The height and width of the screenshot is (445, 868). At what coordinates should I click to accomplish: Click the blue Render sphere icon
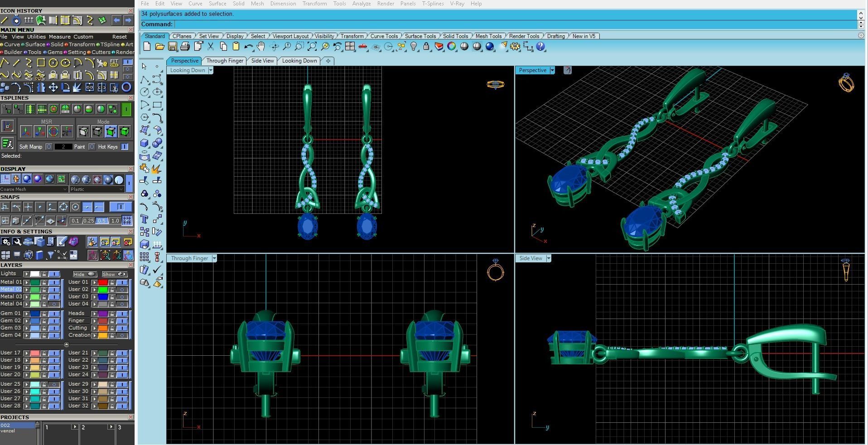pyautogui.click(x=490, y=46)
